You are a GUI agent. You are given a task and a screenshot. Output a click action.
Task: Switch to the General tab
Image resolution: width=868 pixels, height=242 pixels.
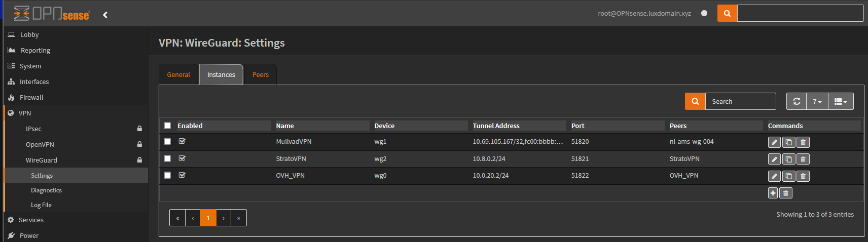pos(178,75)
